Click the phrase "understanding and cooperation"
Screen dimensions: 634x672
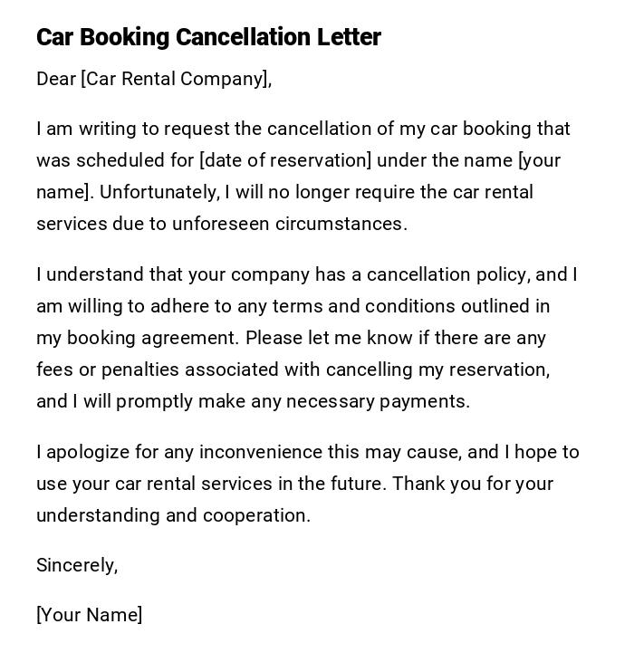tap(172, 515)
